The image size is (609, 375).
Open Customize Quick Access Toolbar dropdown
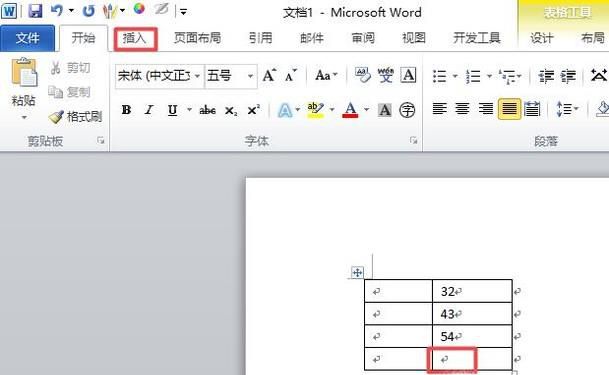tap(183, 12)
